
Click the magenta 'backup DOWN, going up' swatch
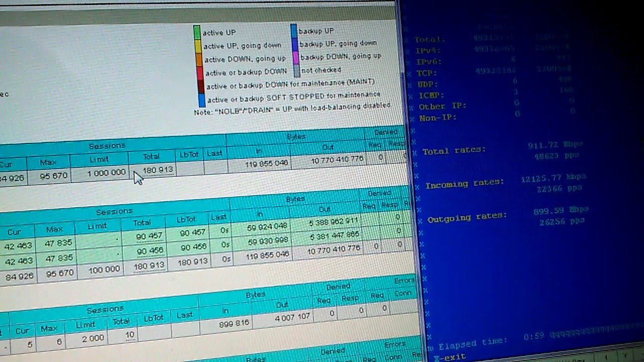point(295,57)
